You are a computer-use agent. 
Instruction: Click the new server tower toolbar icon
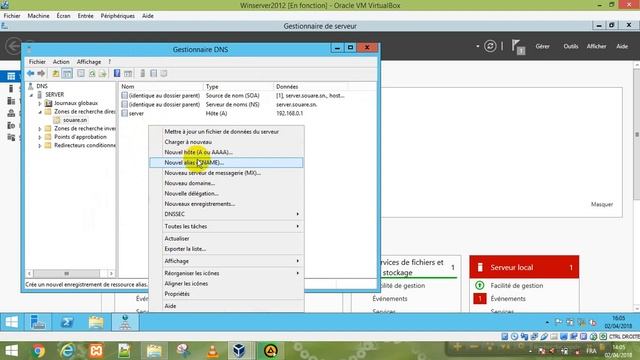coord(142,73)
